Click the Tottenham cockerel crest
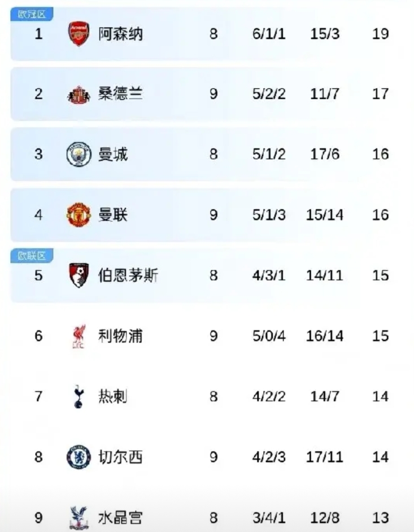 pyautogui.click(x=79, y=397)
